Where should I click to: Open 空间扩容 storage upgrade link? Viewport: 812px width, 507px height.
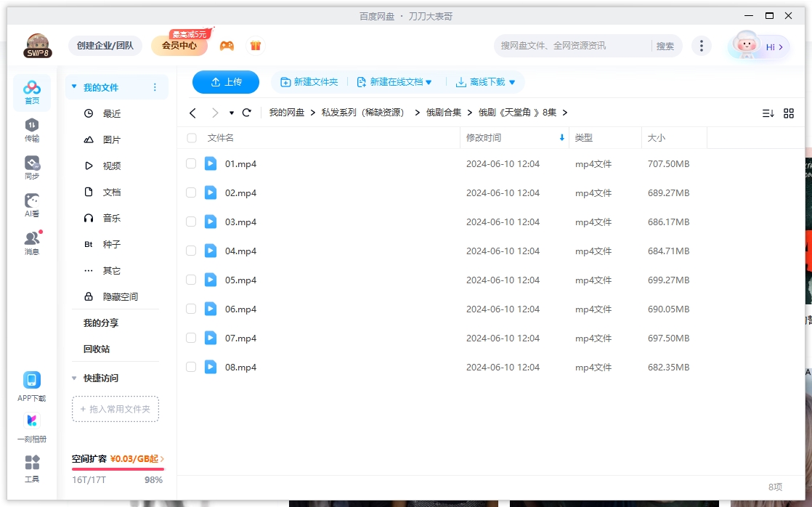click(x=116, y=460)
